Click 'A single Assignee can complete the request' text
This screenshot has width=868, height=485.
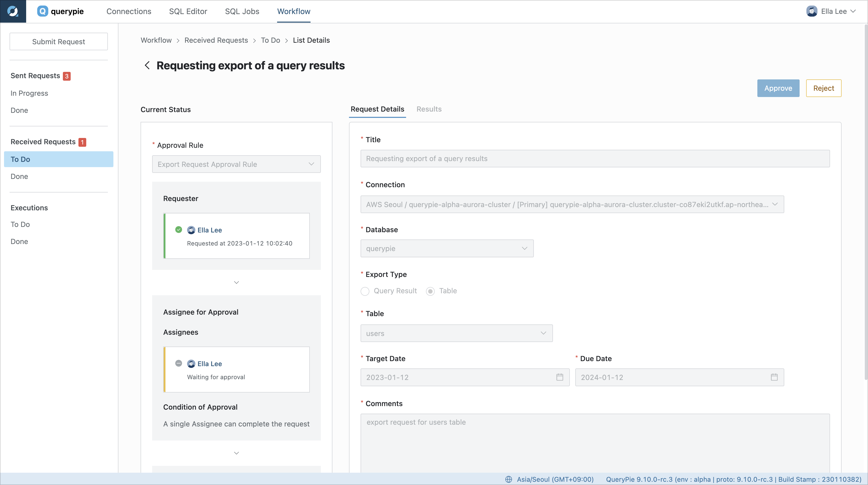236,424
